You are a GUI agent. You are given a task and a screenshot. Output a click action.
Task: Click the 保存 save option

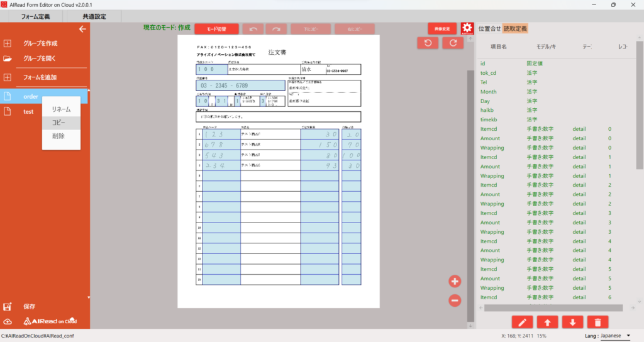tap(29, 307)
